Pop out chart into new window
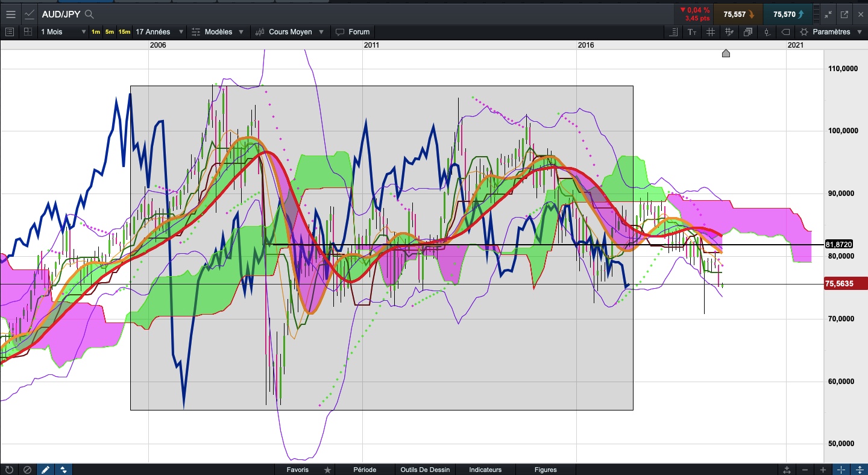Viewport: 868px width, 475px height. [x=844, y=14]
